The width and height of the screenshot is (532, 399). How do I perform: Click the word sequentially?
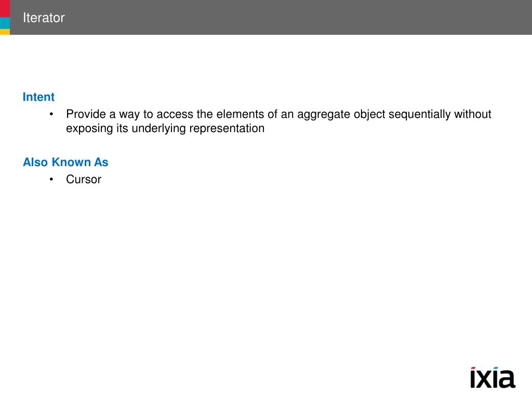click(x=419, y=114)
